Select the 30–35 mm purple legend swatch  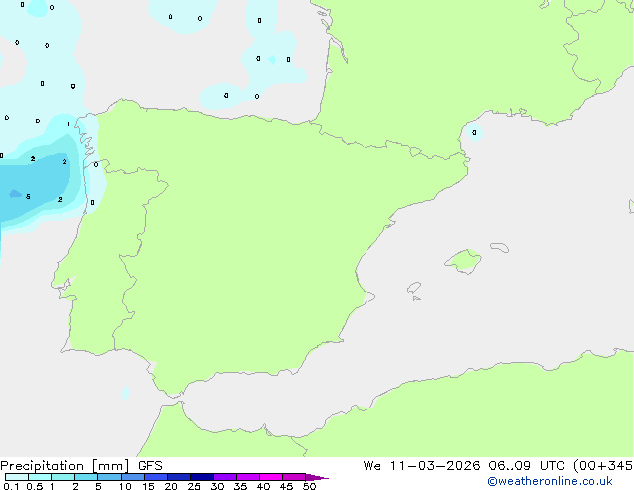click(225, 477)
